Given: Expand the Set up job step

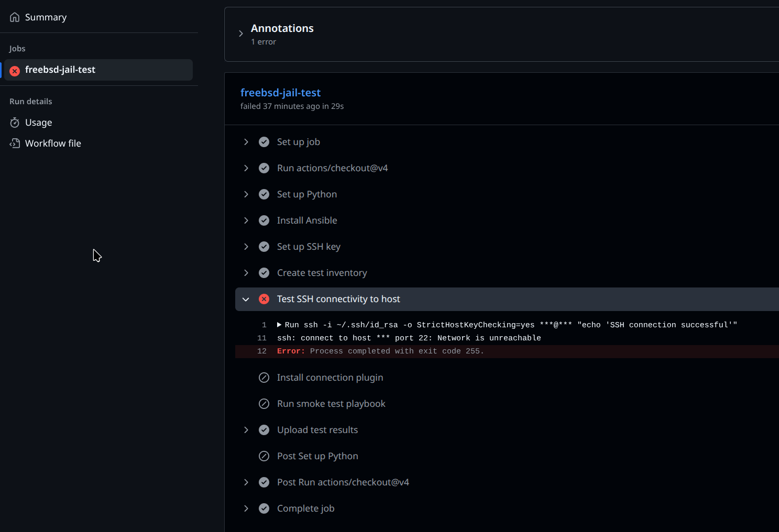Looking at the screenshot, I should tap(246, 142).
